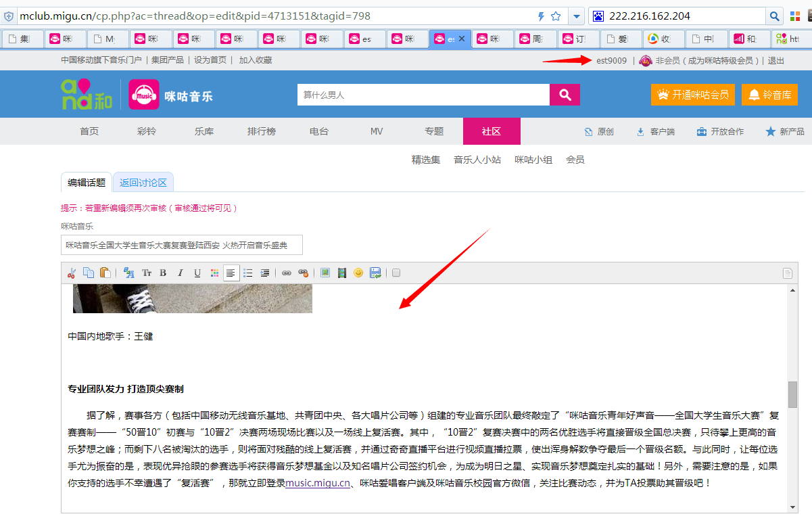
Task: Insert an image using the picture icon
Action: coord(325,273)
